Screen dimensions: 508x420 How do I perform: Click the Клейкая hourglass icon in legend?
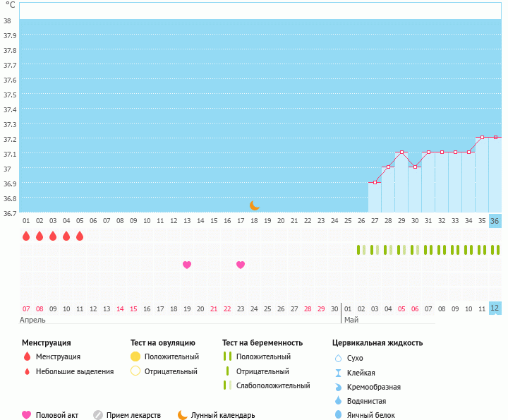click(x=337, y=373)
